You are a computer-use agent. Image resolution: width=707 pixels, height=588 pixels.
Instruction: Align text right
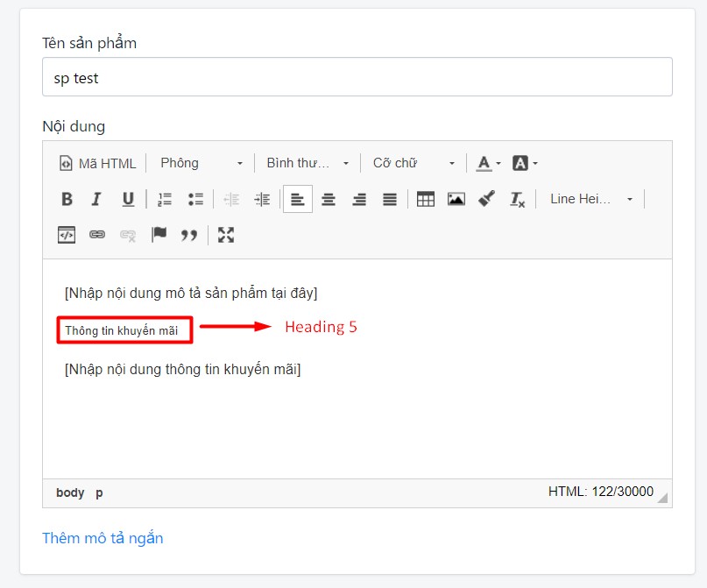point(359,199)
